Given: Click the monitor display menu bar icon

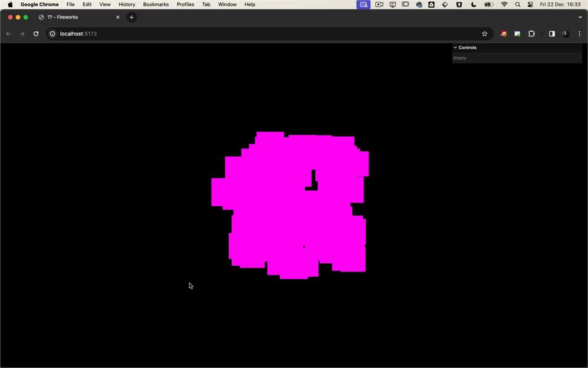Looking at the screenshot, I should tap(393, 5).
